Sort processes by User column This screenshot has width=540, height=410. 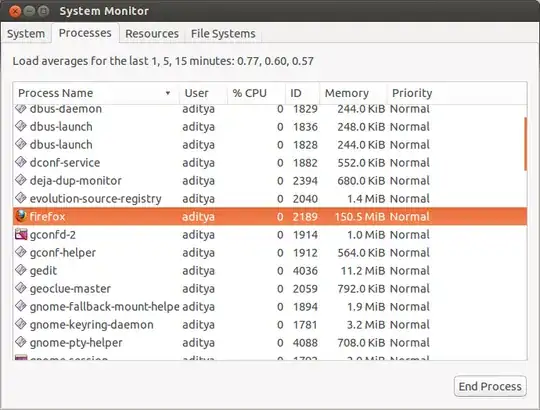pos(203,93)
